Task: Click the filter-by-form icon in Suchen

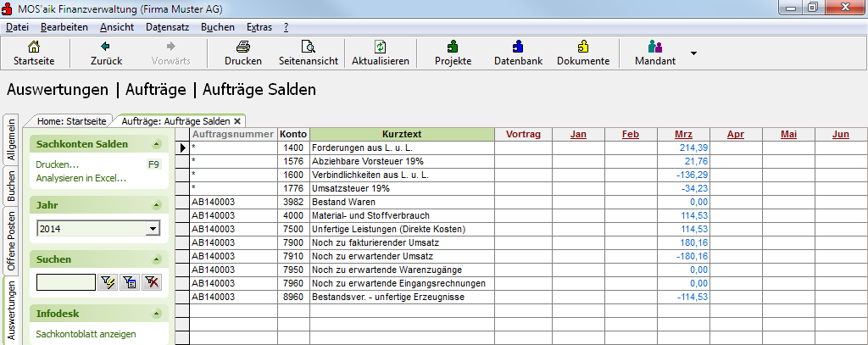Action: [130, 282]
